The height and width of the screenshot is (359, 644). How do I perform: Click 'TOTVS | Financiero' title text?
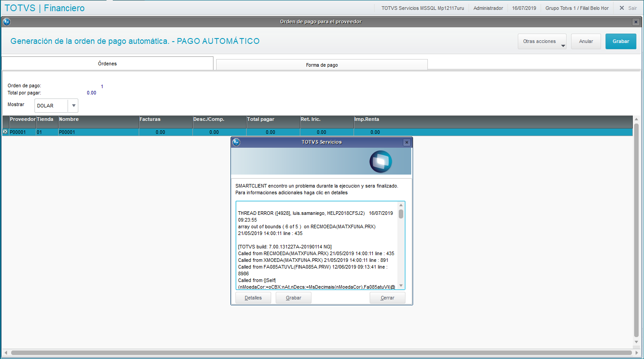44,8
